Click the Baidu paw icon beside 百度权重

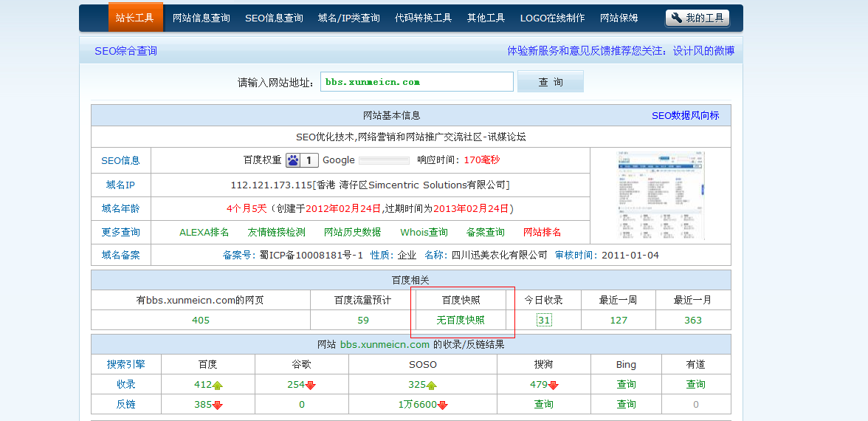pyautogui.click(x=294, y=160)
